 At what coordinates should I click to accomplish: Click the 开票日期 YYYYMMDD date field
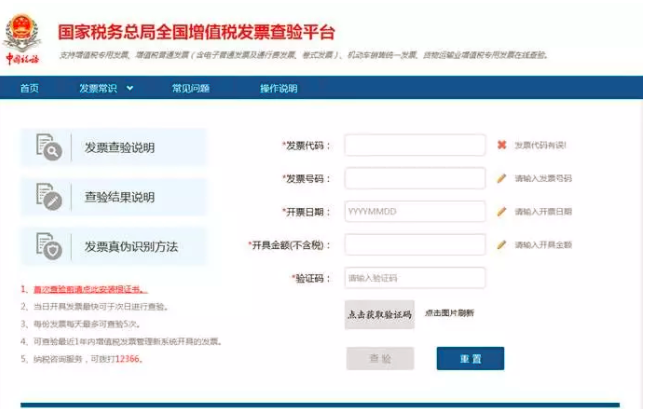(414, 211)
